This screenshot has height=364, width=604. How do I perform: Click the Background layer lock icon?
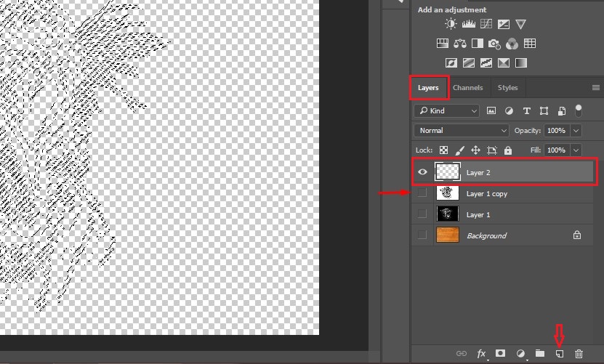pyautogui.click(x=576, y=235)
